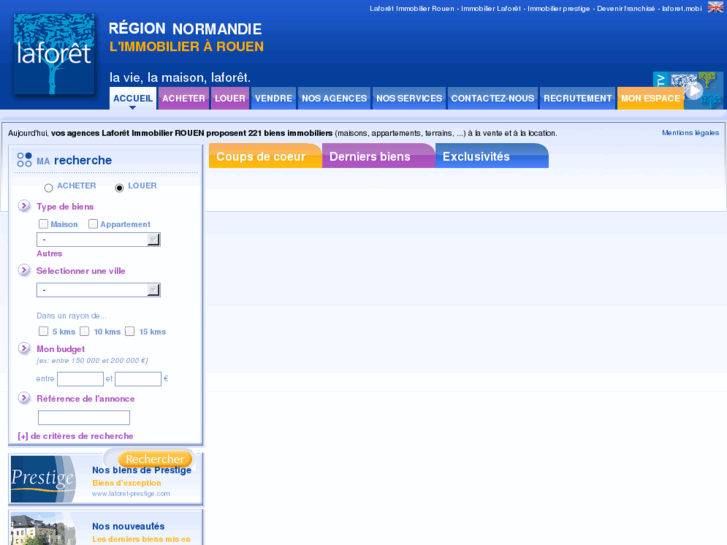Check the 15 kms radius box
Screen dimensions: 727x545
[x=130, y=331]
